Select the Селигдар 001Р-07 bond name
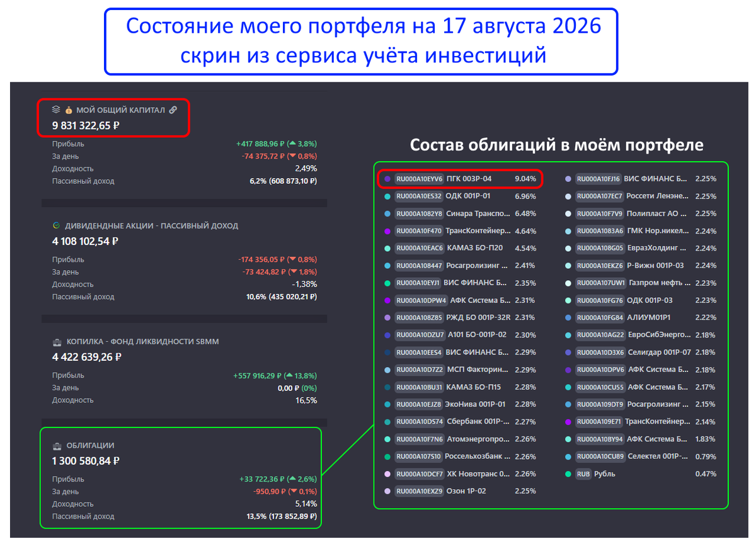 coord(659,352)
